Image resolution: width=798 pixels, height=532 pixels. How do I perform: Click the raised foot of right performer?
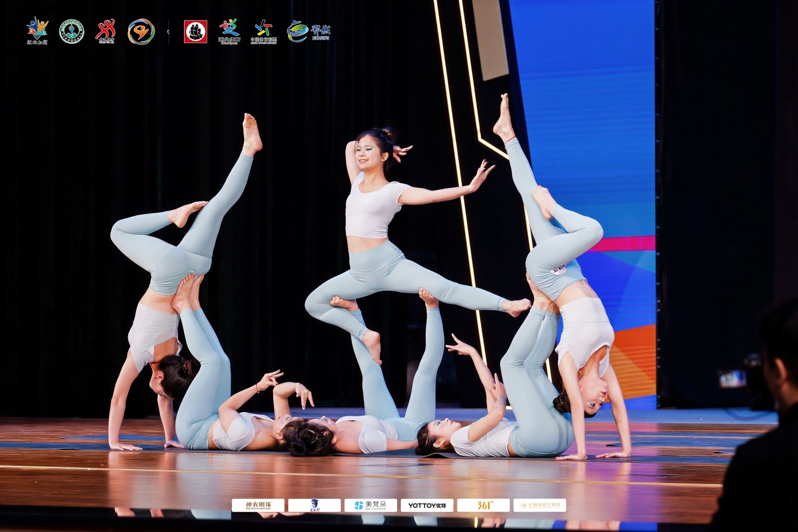click(x=503, y=117)
